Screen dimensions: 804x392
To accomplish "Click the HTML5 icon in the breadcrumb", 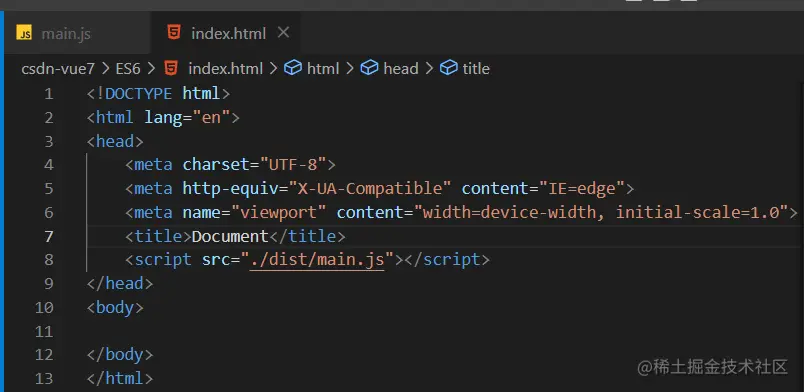I will tap(171, 68).
